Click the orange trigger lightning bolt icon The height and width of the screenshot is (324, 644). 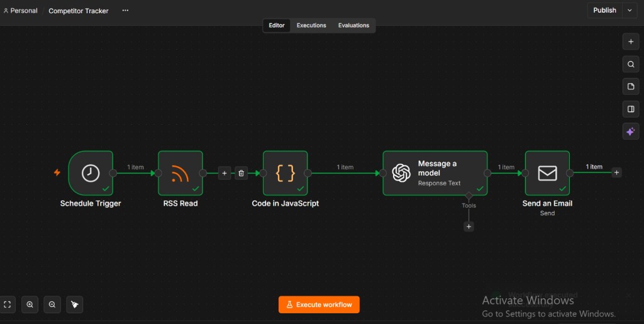(57, 172)
